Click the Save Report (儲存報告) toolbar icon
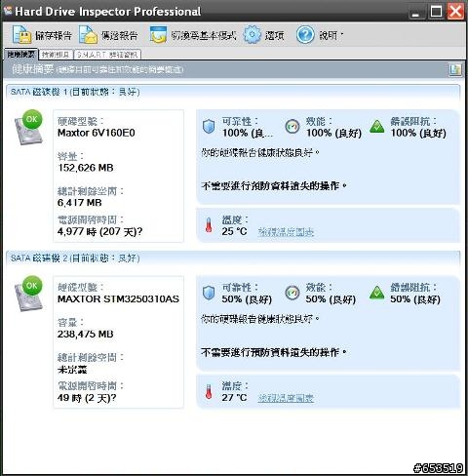This screenshot has width=468, height=476. coord(21,35)
